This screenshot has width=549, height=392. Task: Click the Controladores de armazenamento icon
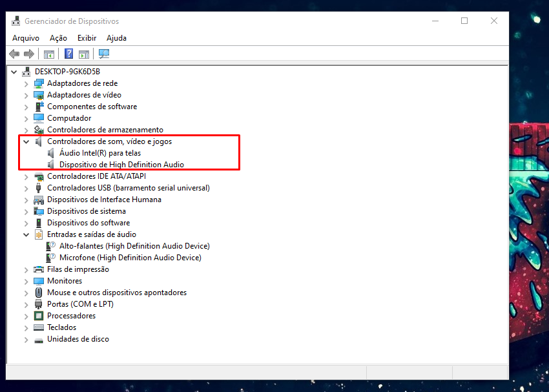coord(39,130)
